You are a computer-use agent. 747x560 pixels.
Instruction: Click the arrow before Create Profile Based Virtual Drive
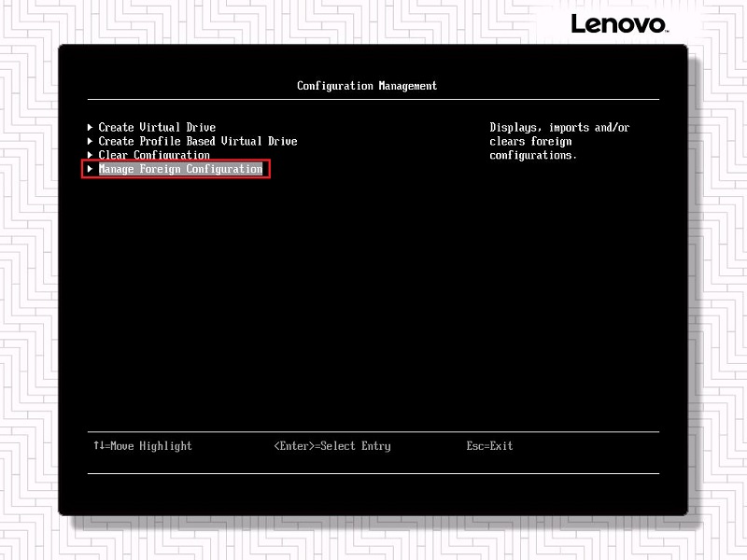tap(90, 141)
